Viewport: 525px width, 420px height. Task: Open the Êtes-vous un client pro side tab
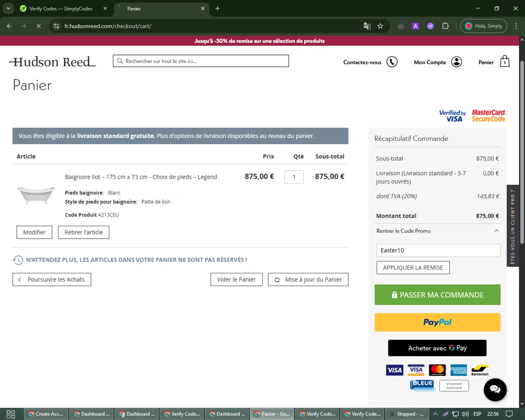point(513,226)
